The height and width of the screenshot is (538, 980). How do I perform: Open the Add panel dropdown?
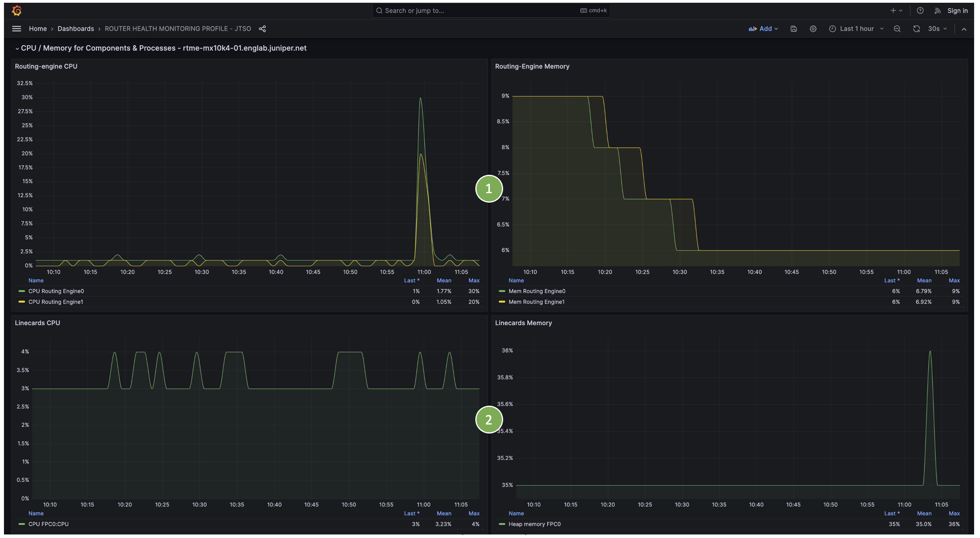[x=763, y=29]
